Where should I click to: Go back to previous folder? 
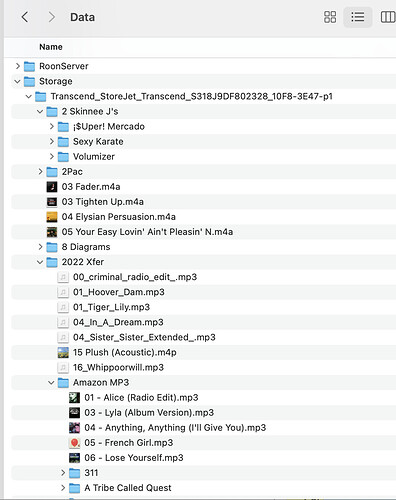[x=25, y=17]
